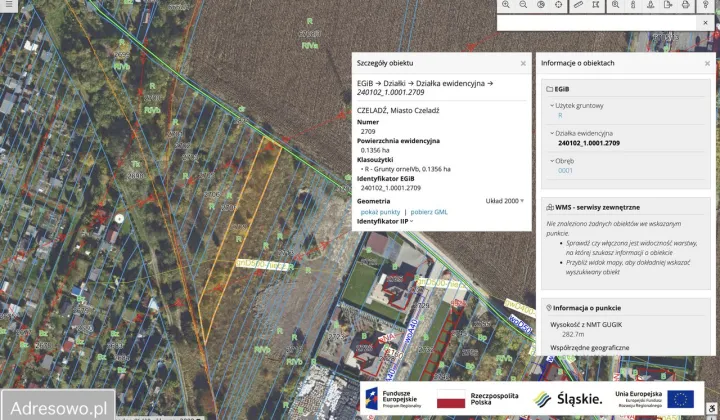Click the elevation value 282.7m
The height and width of the screenshot is (420, 720).
[573, 334]
